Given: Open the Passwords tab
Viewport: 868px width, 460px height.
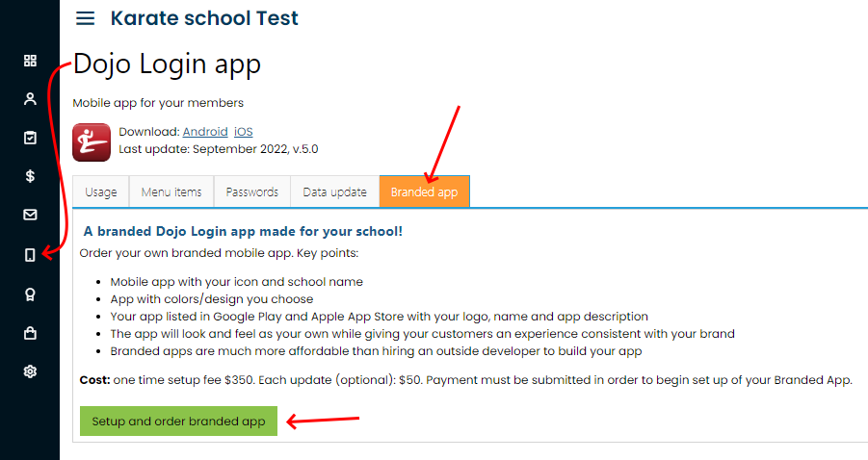Looking at the screenshot, I should [251, 192].
